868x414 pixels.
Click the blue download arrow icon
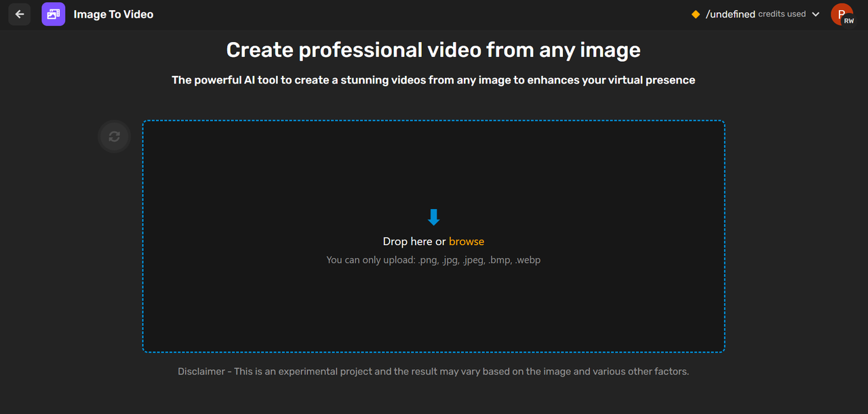(x=434, y=217)
